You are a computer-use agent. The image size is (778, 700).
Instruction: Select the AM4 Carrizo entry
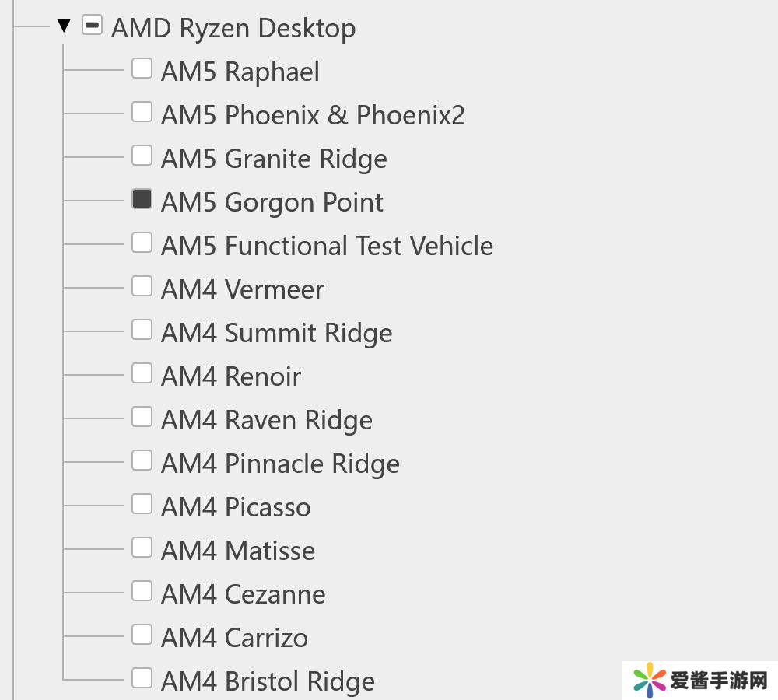point(234,639)
